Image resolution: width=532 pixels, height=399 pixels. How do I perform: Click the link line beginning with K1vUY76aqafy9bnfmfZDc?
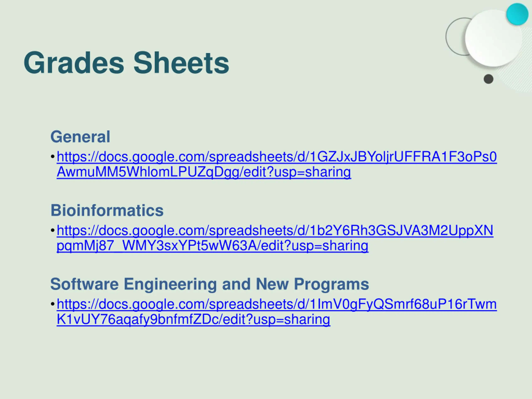[x=194, y=320]
